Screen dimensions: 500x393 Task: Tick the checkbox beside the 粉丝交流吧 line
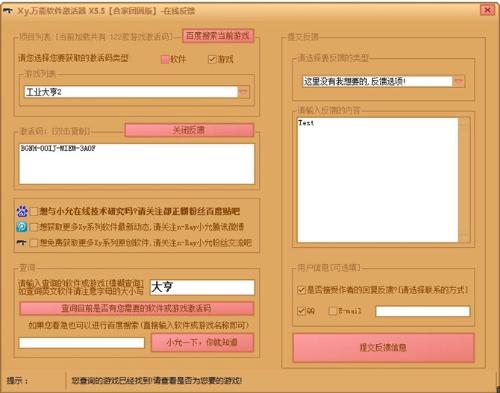34,243
